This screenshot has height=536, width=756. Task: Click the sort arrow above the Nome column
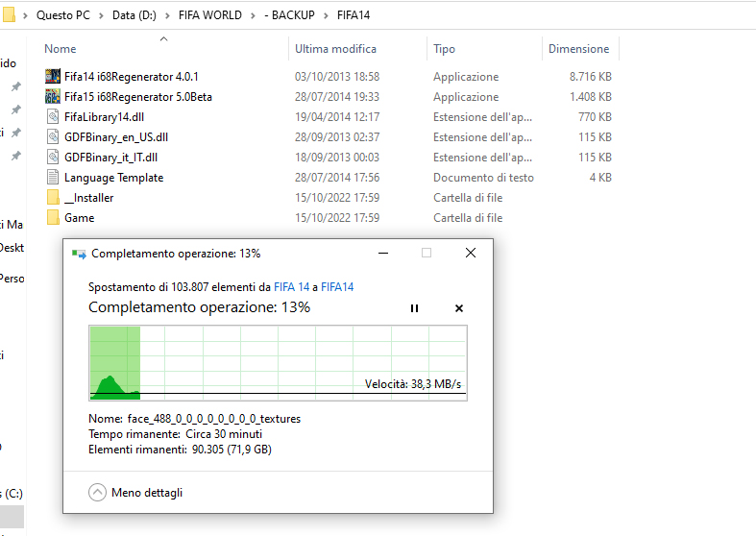click(163, 38)
